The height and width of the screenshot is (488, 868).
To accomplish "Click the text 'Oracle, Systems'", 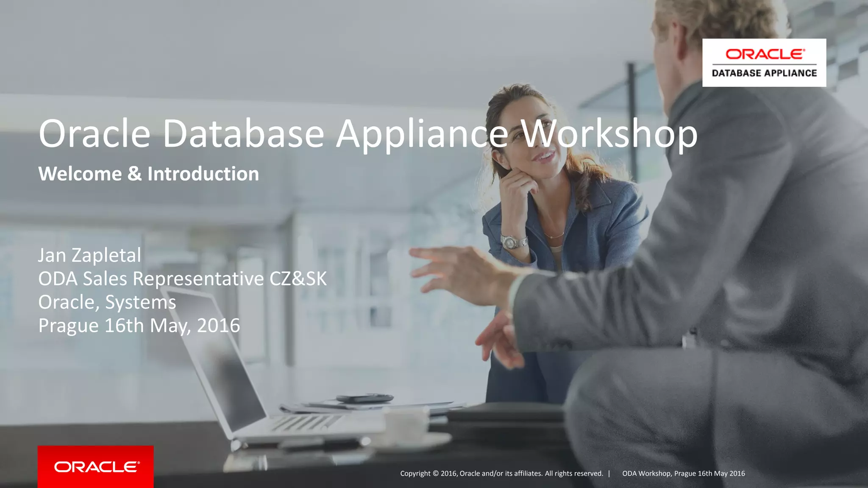I will pos(107,302).
